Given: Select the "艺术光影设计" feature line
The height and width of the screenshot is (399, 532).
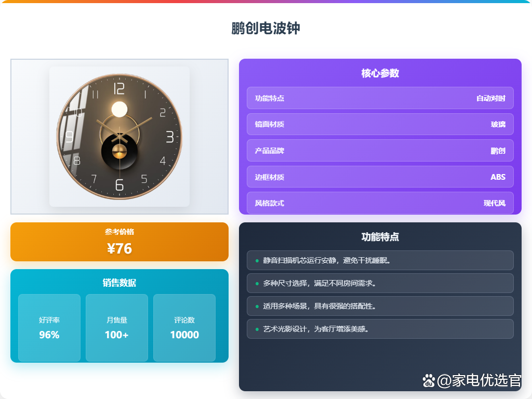Looking at the screenshot, I should [x=380, y=329].
